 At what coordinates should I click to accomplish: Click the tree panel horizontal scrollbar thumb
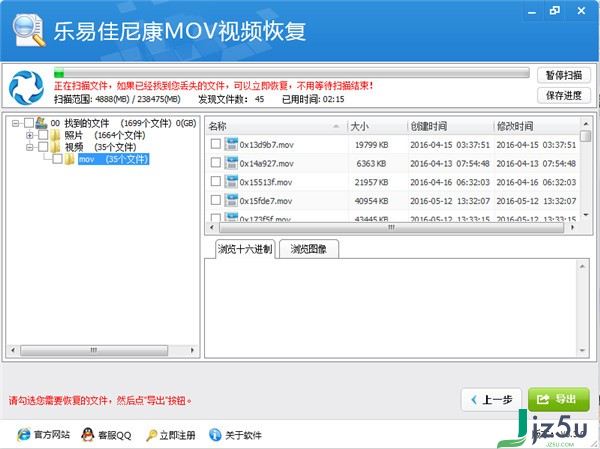[x=94, y=350]
